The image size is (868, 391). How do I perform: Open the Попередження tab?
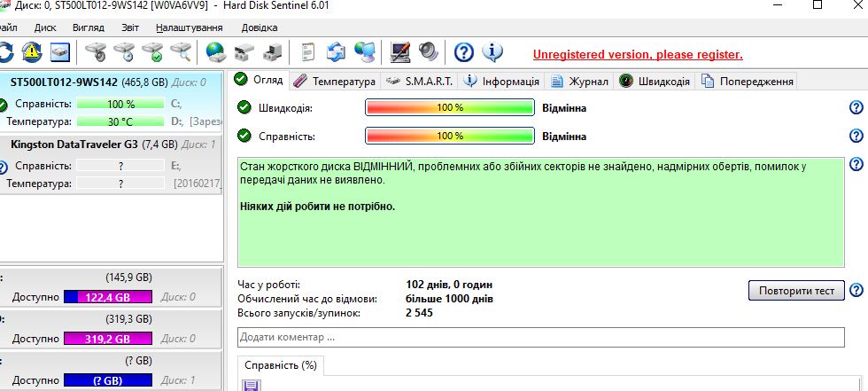[748, 82]
